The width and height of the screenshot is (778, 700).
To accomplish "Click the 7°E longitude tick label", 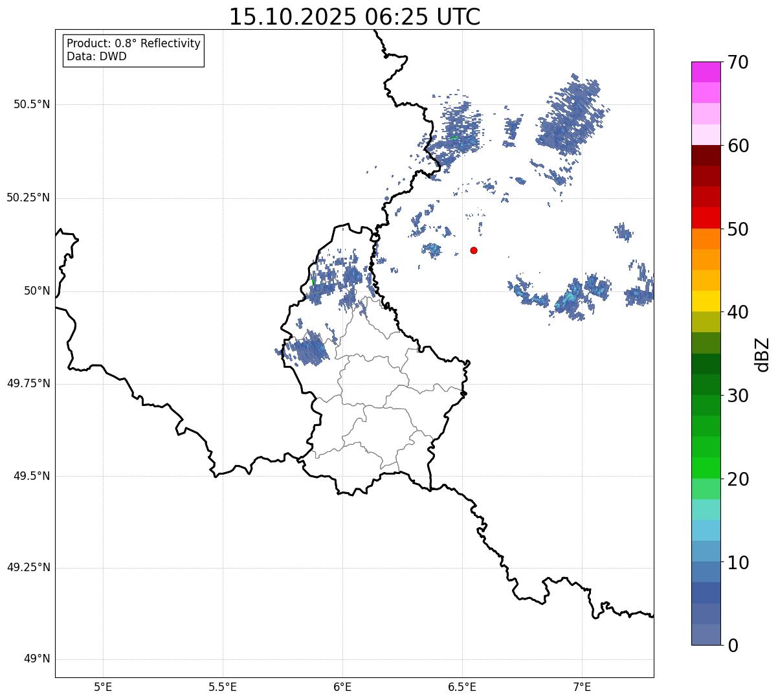I will [582, 686].
